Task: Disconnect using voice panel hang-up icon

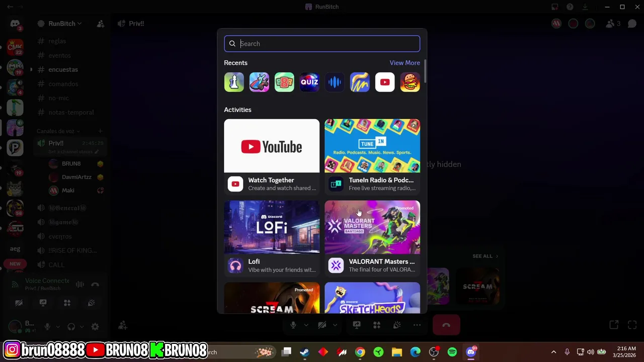Action: point(95,285)
